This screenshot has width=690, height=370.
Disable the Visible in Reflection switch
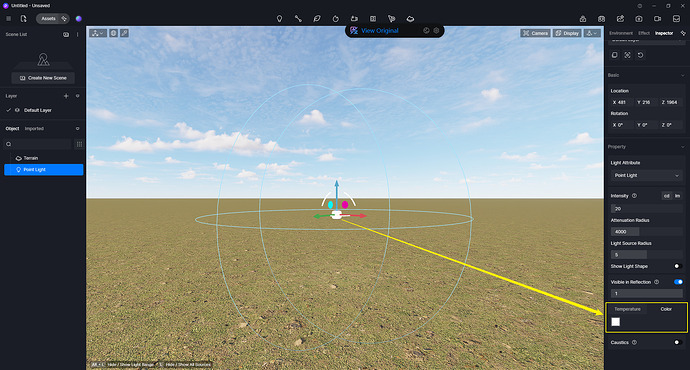(x=678, y=282)
